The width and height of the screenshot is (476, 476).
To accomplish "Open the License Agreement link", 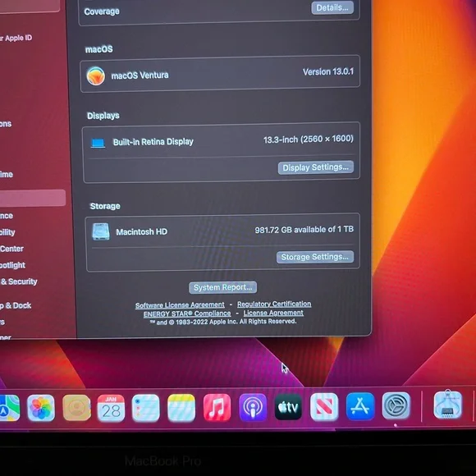I will [273, 313].
